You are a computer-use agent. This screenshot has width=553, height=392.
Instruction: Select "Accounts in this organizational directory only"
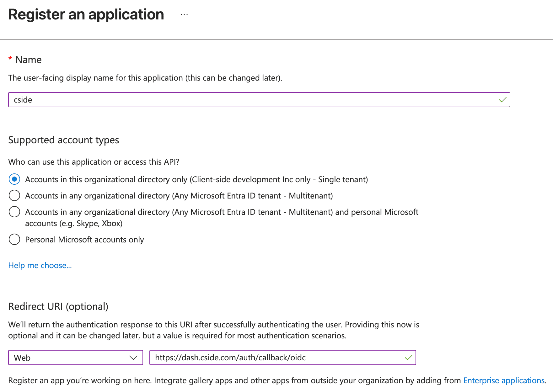14,179
